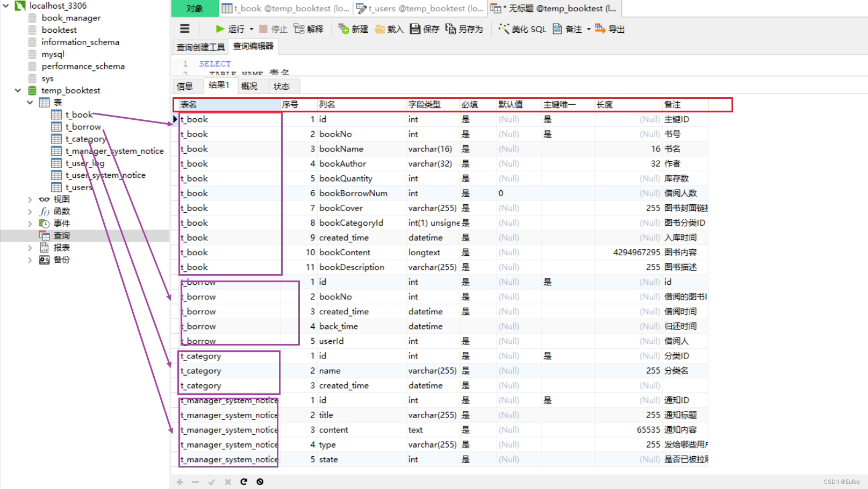Click the stop icon in bottom bar
868x489 pixels.
(260, 482)
